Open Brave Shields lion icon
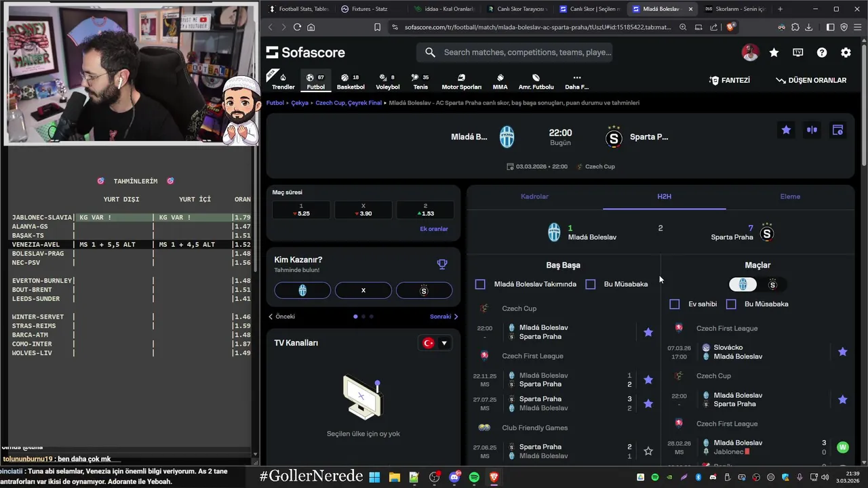The height and width of the screenshot is (488, 868). (730, 27)
